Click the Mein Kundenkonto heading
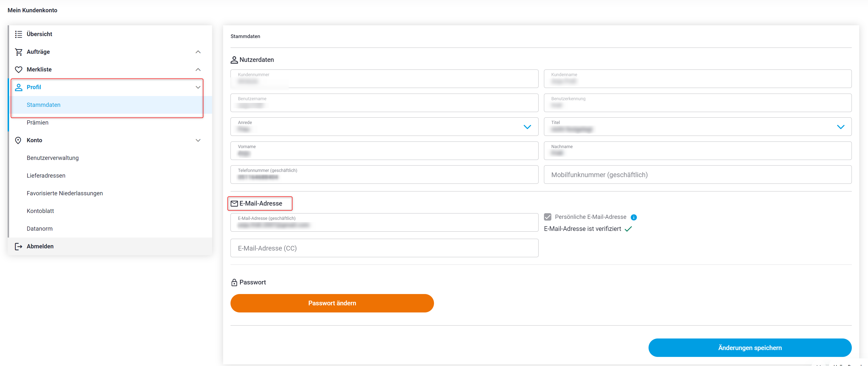 (x=32, y=10)
